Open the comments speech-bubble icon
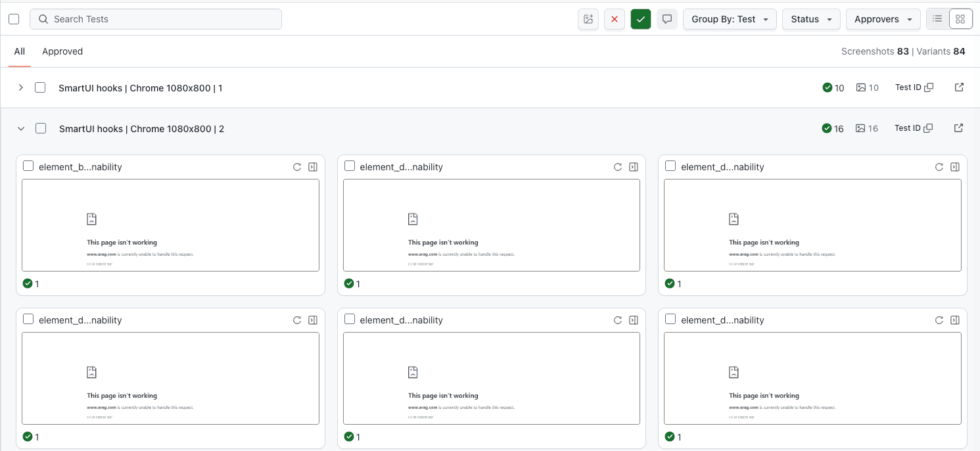Screen dimensions: 980x451 [667, 19]
